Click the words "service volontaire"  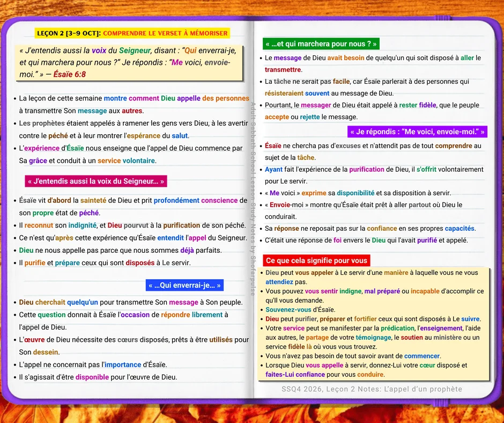click(x=127, y=161)
